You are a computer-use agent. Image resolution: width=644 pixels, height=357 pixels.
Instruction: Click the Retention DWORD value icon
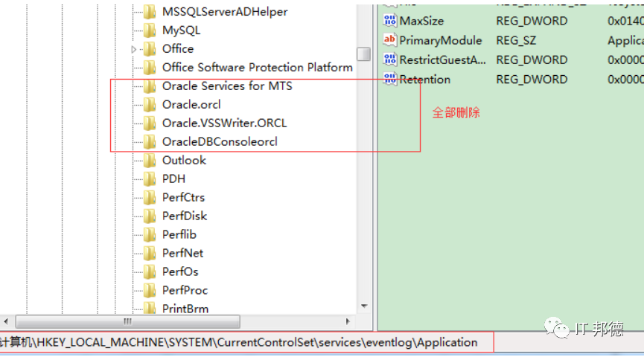389,79
